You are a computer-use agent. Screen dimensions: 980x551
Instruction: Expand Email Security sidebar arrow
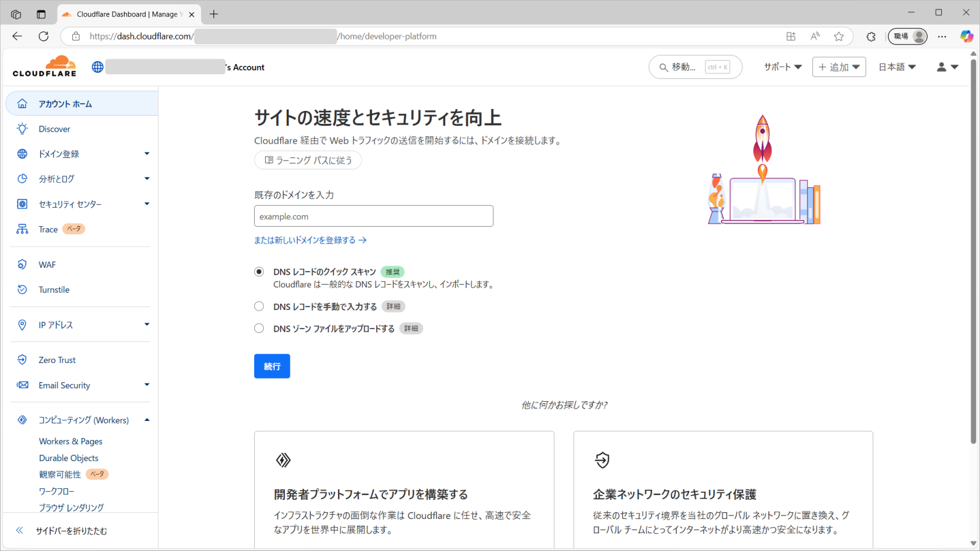click(x=147, y=385)
